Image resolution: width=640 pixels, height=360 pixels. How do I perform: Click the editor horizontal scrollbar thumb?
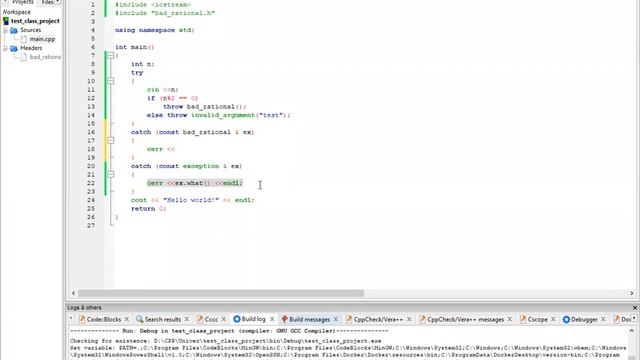221,293
